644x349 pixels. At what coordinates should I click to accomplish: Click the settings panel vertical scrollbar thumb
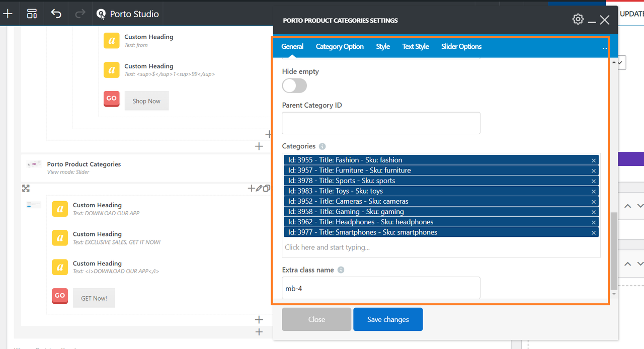click(x=613, y=250)
